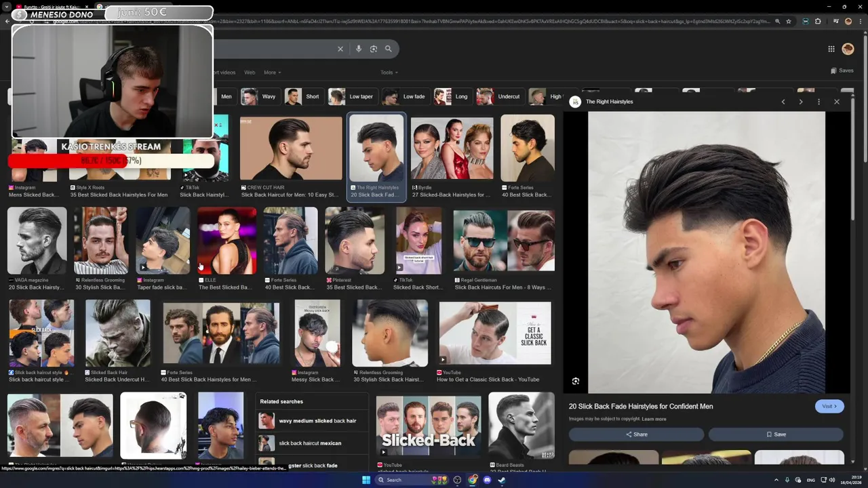The width and height of the screenshot is (868, 488).
Task: Open the Instagram 'Messy Slick Back' thumbnail
Action: coord(317,333)
